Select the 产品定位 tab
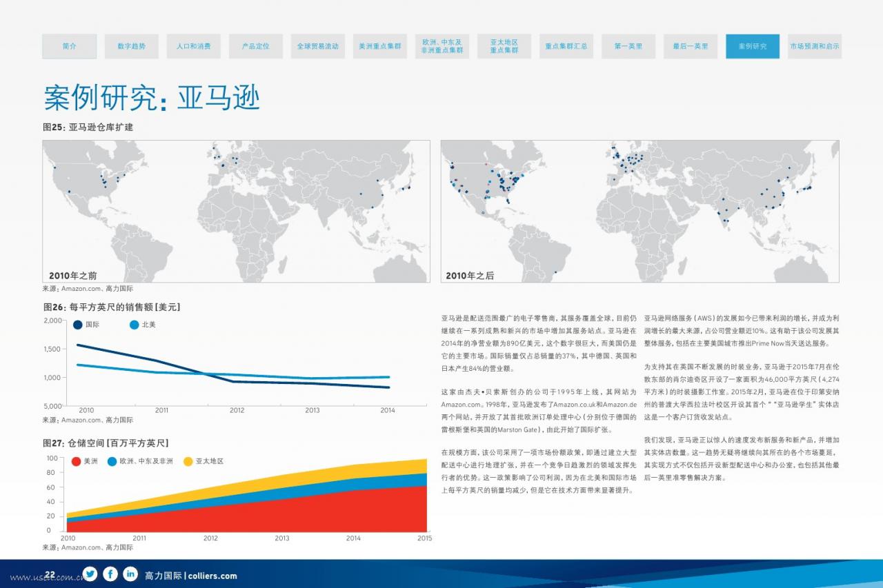 point(256,46)
